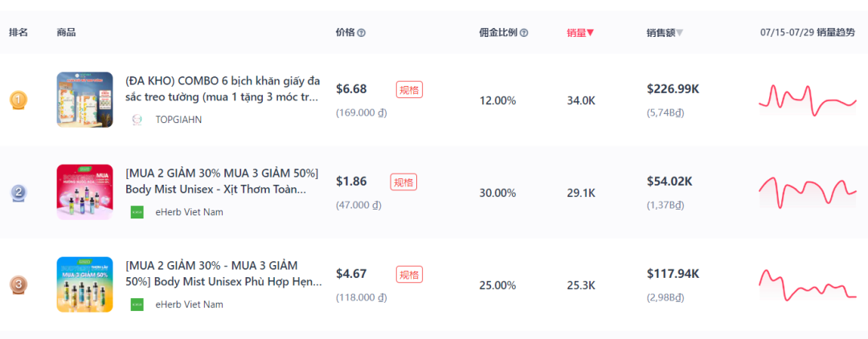Click the tissue combo product thumbnail

point(84,100)
